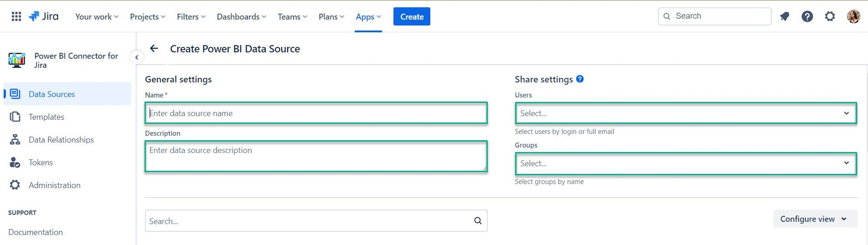Open the Groups select dropdown
The image size is (868, 245).
tap(686, 163)
